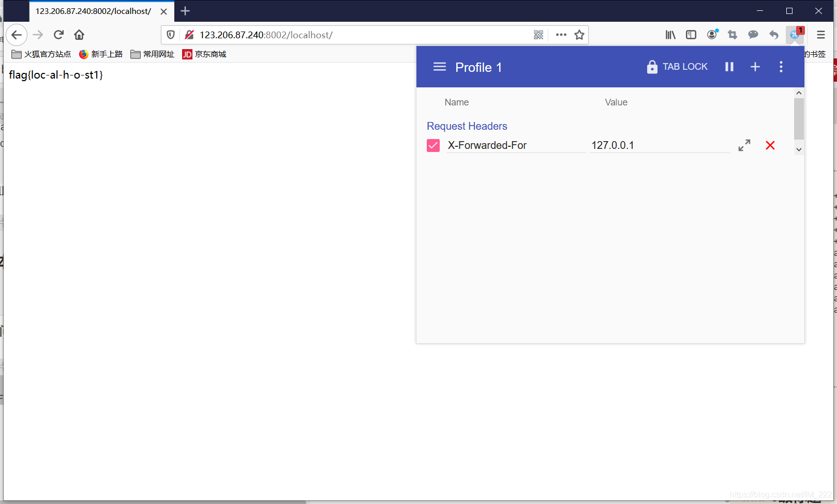This screenshot has width=837, height=504.
Task: Open the 京东商城 bookmark
Action: [x=204, y=54]
